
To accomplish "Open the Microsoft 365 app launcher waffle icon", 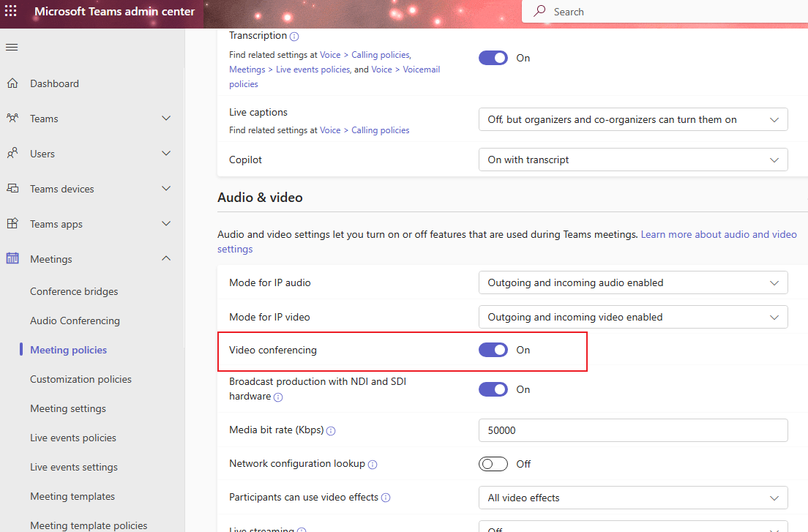I will pyautogui.click(x=10, y=11).
